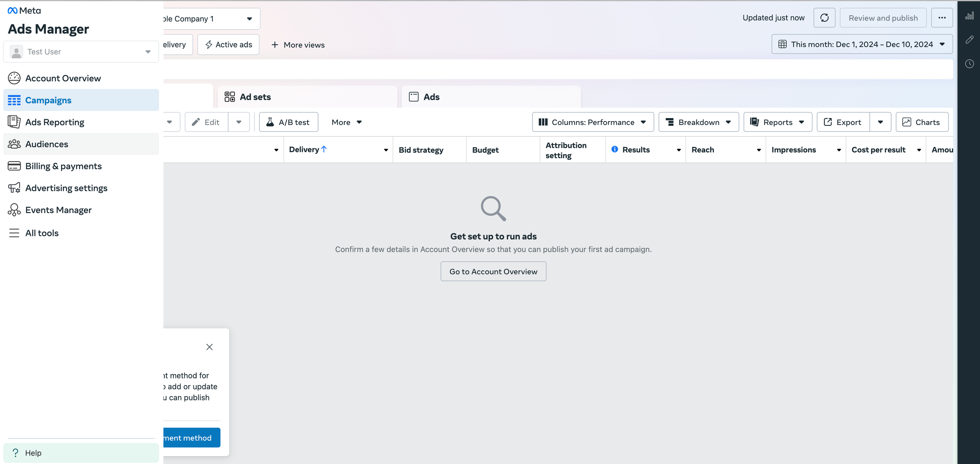
Task: Click the All tools hamburger icon
Action: (x=14, y=233)
